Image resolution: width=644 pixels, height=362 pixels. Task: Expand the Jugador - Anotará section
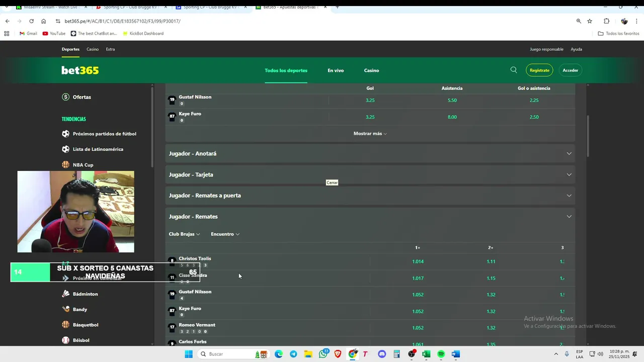point(370,153)
